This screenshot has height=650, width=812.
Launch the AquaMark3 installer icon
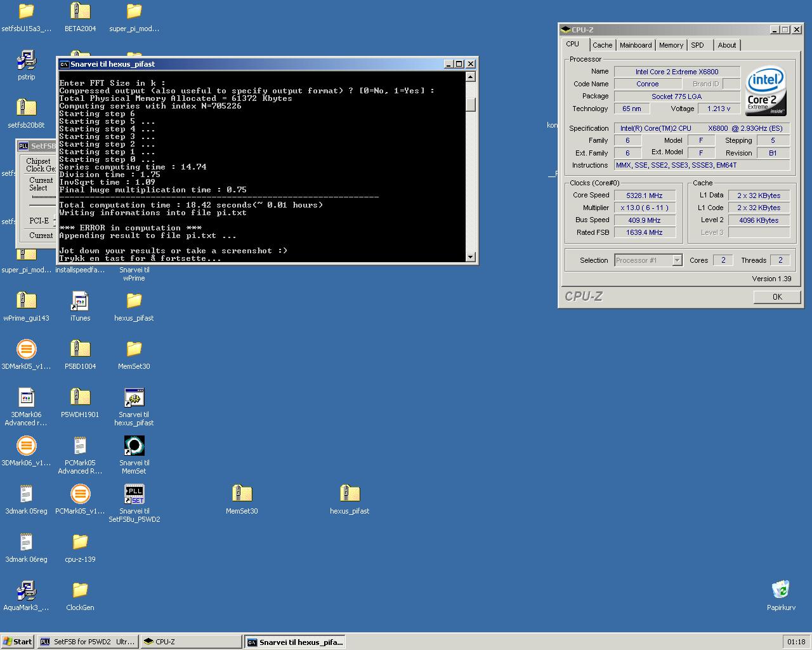(26, 590)
